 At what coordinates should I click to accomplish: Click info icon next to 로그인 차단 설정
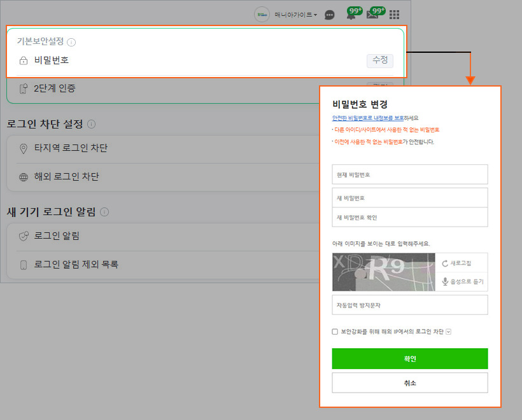click(92, 124)
